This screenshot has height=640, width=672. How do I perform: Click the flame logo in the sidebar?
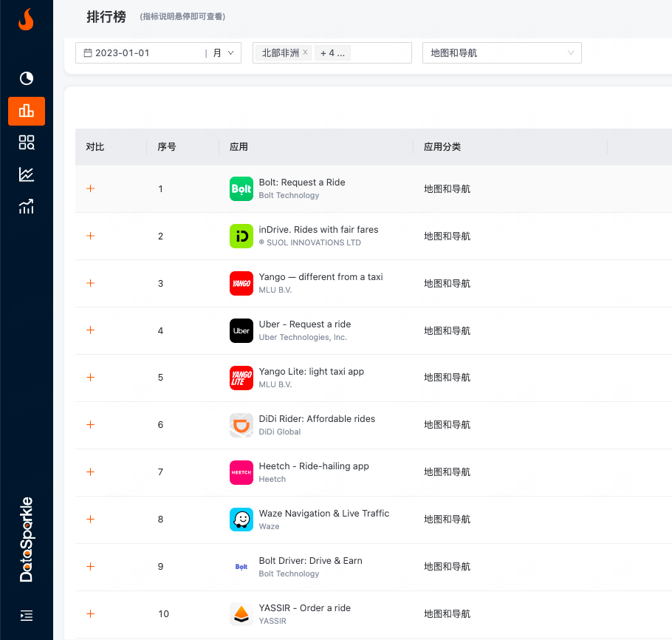[26, 20]
